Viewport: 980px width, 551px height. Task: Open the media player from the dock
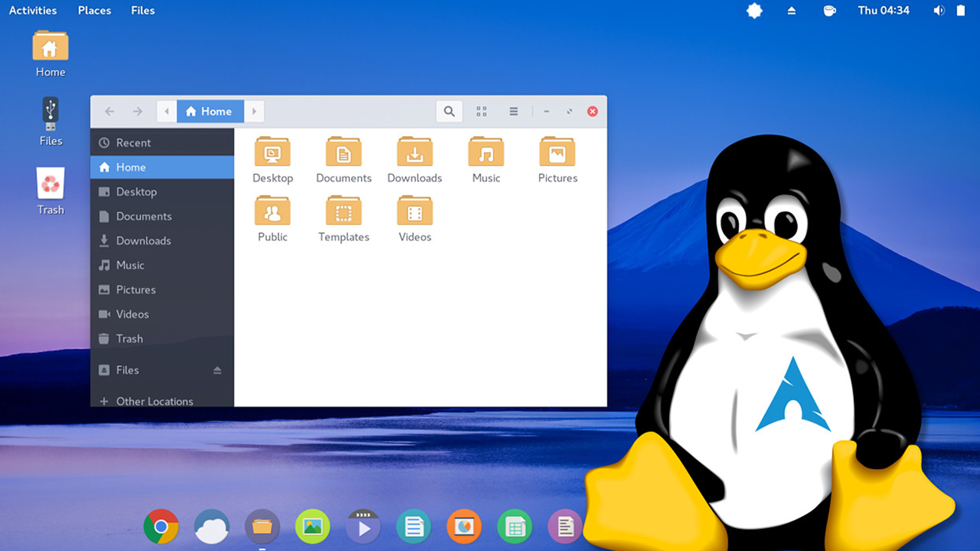362,527
